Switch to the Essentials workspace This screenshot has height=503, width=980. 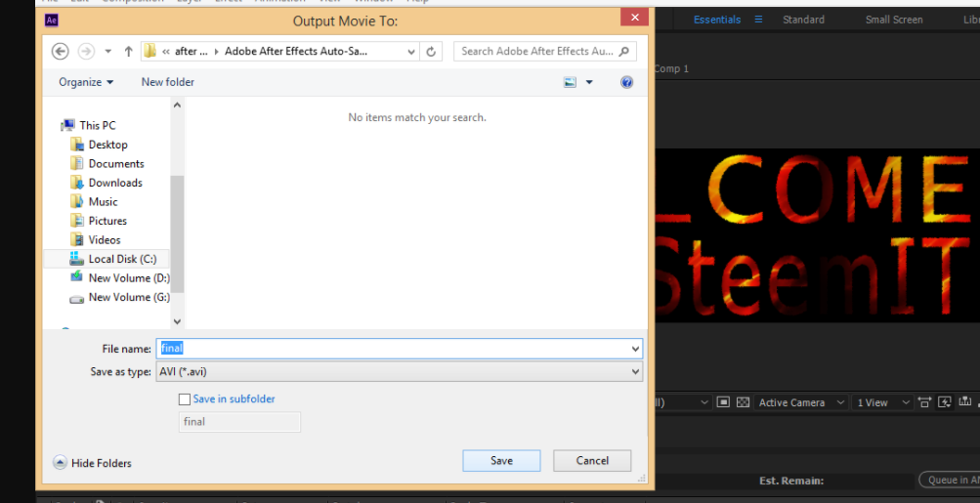tap(717, 20)
